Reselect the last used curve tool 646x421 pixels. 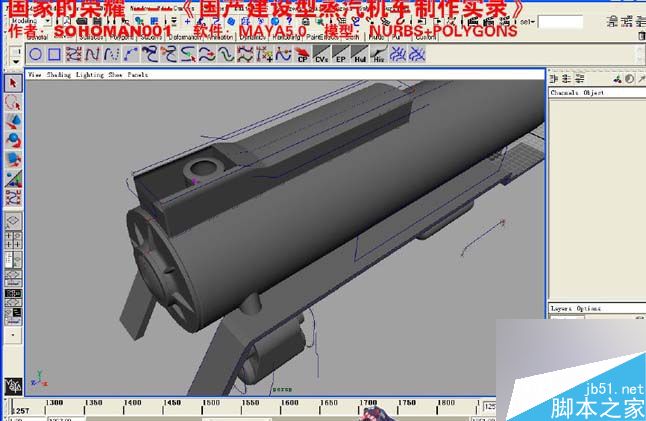(13, 198)
